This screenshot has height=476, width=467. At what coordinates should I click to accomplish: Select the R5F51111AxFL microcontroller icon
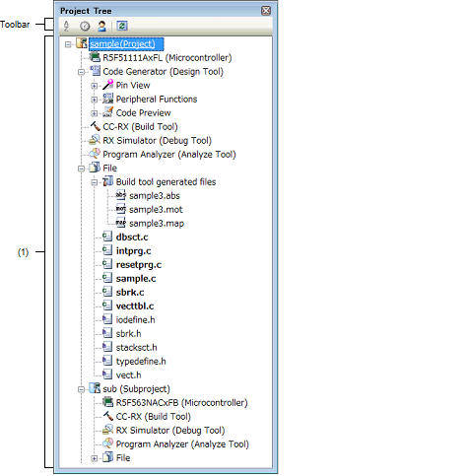click(x=95, y=58)
